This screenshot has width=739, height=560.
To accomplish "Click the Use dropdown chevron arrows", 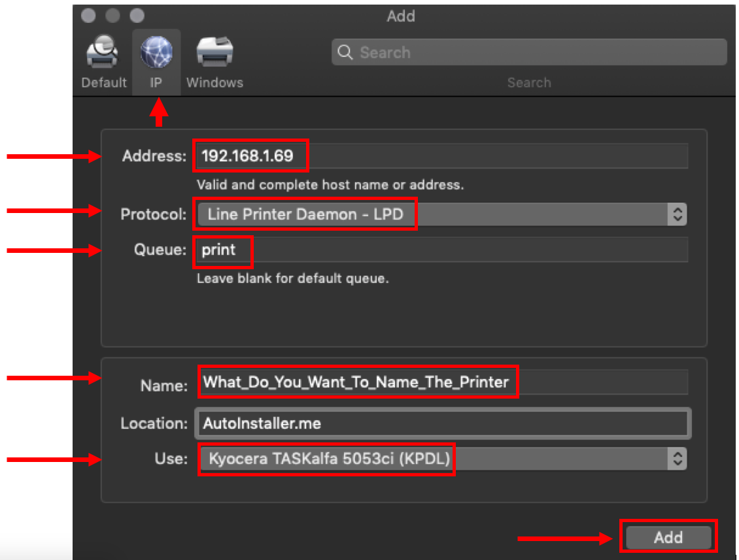I will click(678, 459).
